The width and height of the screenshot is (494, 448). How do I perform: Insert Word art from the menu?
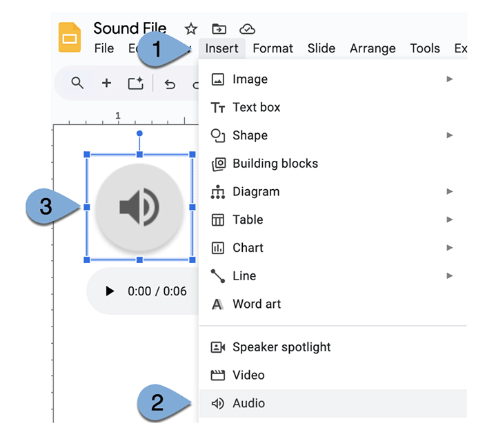256,304
